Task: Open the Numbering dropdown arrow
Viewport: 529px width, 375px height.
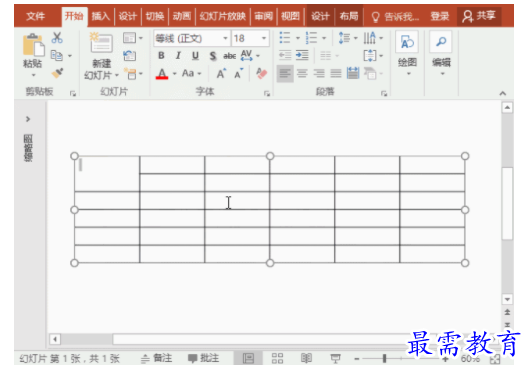Action: [x=324, y=38]
